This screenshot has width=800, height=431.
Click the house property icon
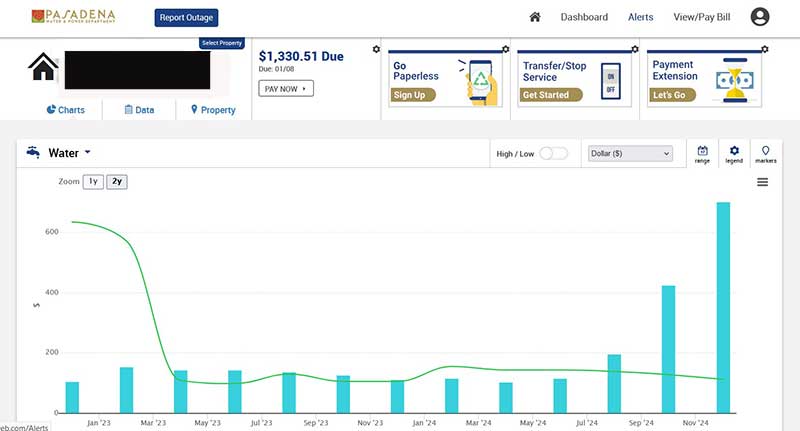coord(43,68)
